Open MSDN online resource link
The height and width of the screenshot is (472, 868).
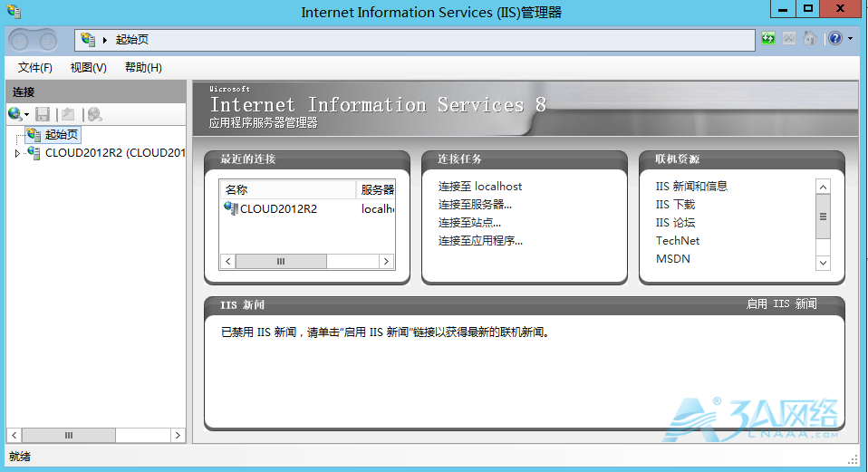point(673,259)
